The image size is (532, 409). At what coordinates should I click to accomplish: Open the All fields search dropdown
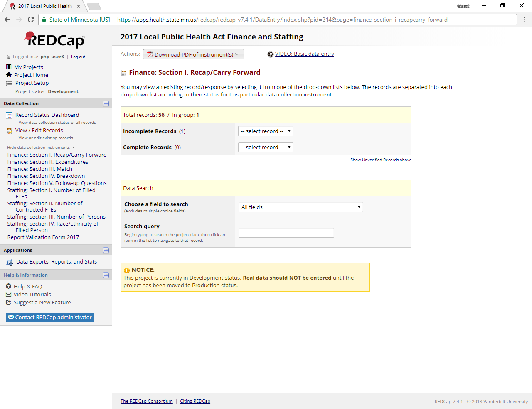[301, 207]
